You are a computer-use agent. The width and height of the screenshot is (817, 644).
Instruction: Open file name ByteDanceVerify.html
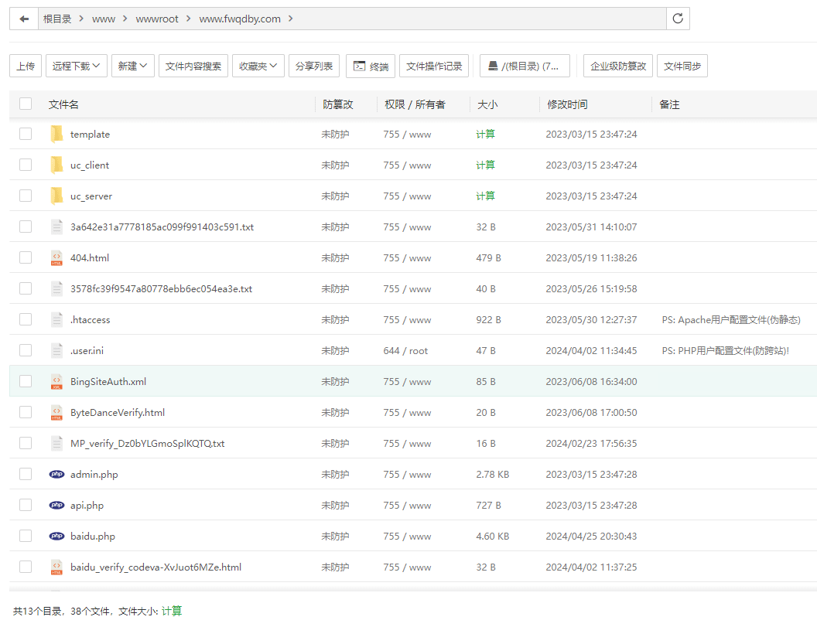(118, 413)
